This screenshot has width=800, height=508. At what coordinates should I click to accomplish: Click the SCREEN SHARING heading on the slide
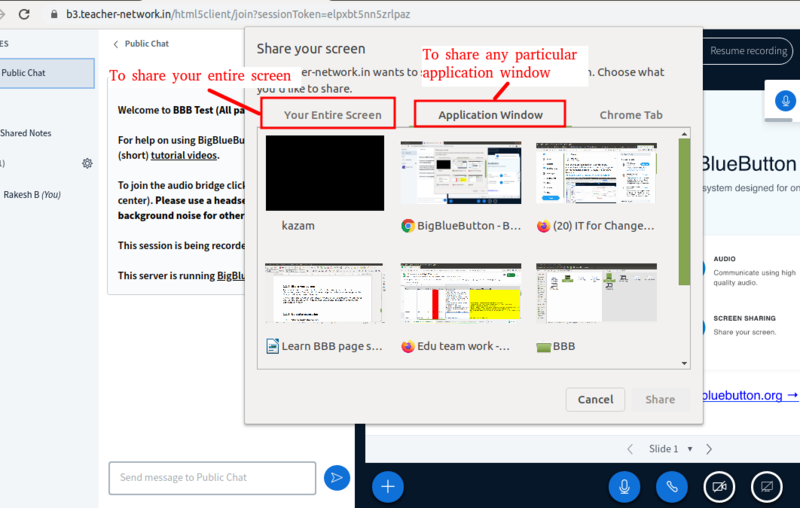[744, 318]
